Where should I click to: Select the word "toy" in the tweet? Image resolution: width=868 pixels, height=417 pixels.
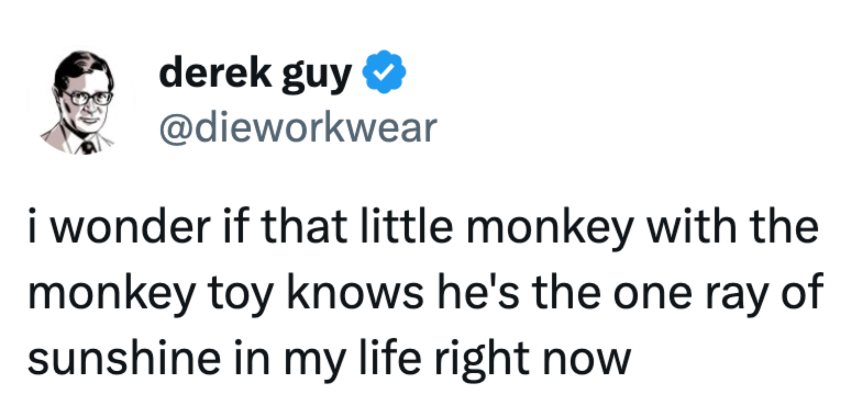pos(240,293)
